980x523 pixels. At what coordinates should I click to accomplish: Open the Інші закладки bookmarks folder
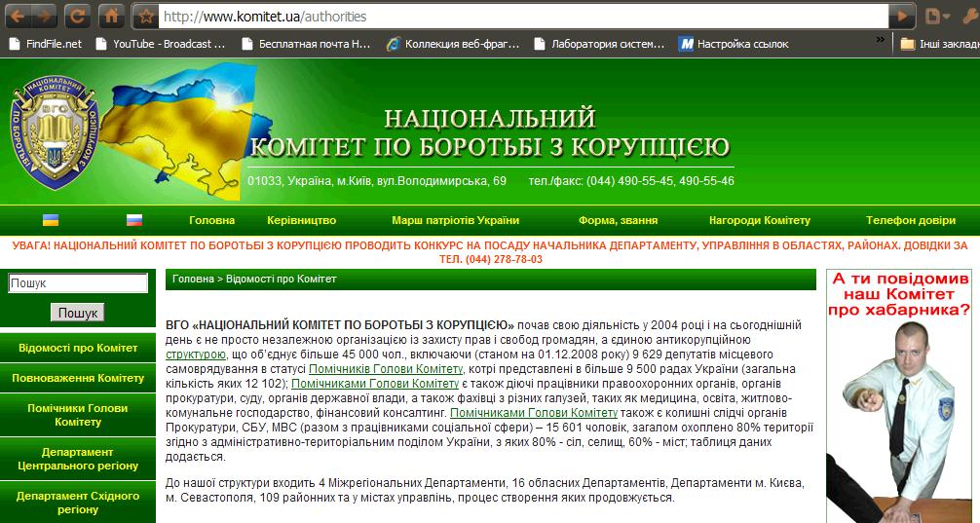pos(938,44)
